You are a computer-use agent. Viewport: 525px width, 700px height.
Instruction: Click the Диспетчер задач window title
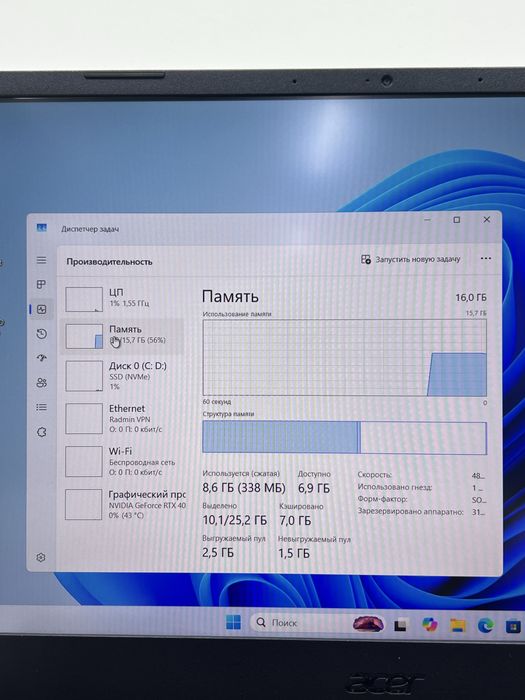pos(90,229)
